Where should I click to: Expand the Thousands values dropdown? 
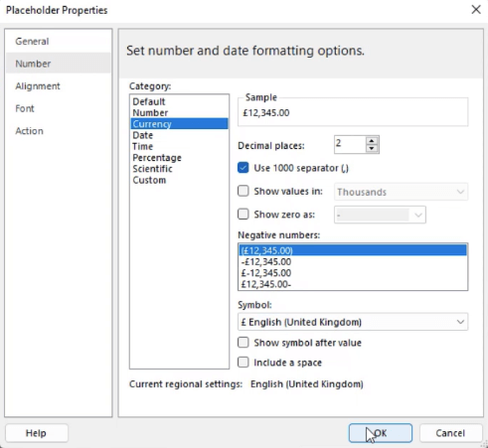pyautogui.click(x=401, y=192)
